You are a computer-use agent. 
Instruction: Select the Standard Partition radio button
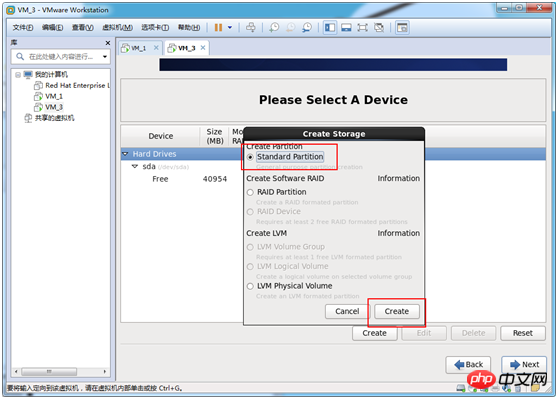pos(250,157)
